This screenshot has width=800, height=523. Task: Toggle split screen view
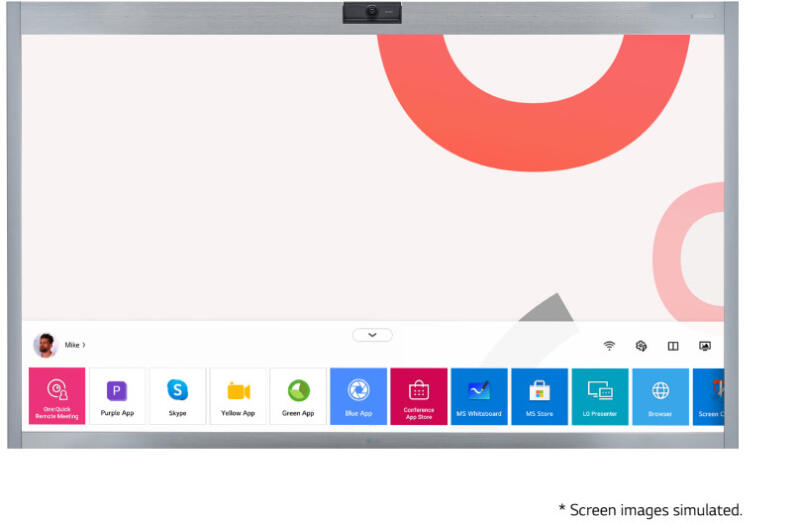click(x=673, y=346)
